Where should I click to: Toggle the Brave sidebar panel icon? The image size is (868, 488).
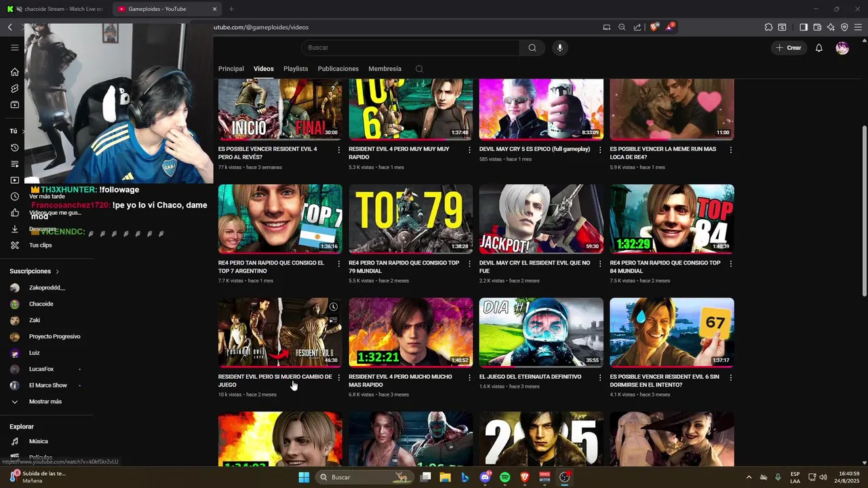pos(804,27)
